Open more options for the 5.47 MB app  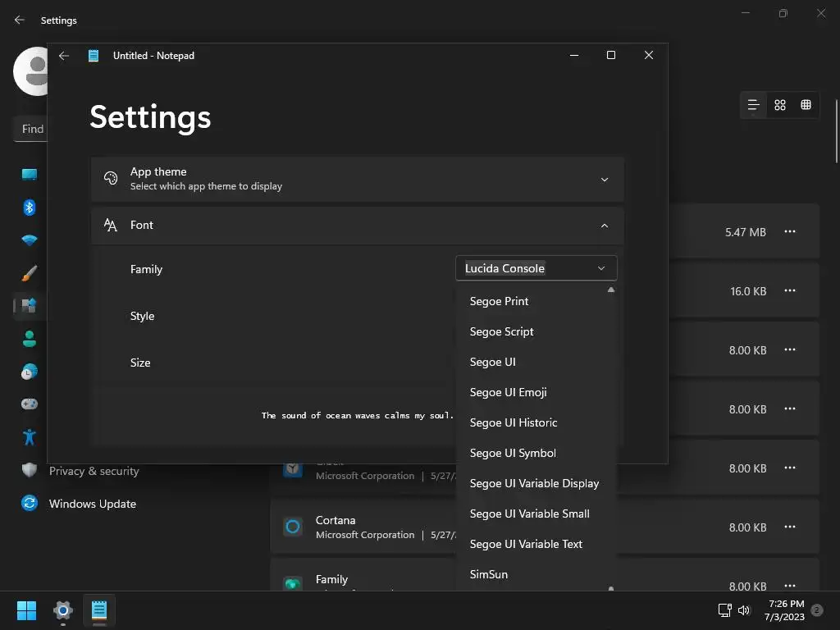(790, 231)
